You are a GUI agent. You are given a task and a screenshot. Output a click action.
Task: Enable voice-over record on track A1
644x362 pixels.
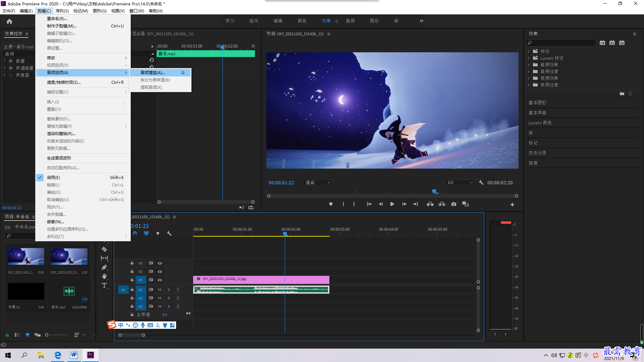coord(178,290)
